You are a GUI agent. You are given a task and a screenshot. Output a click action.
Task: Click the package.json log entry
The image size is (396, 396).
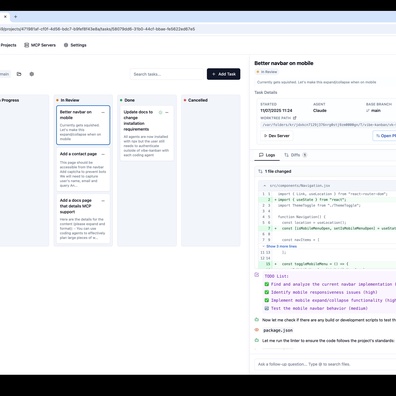click(278, 330)
